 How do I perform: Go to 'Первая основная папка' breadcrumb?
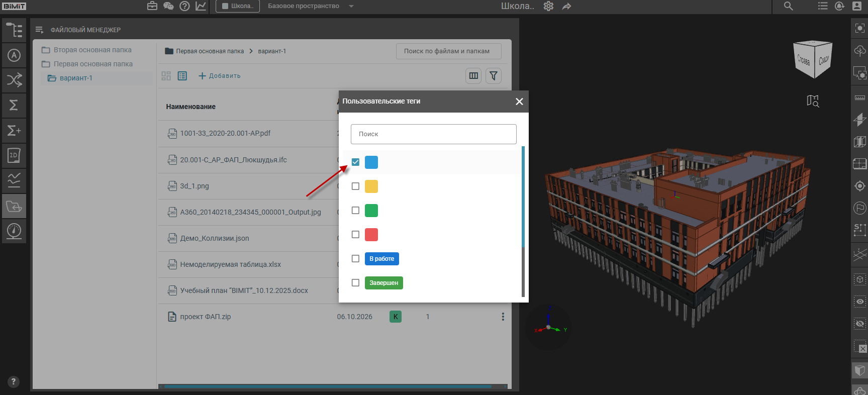coord(210,51)
